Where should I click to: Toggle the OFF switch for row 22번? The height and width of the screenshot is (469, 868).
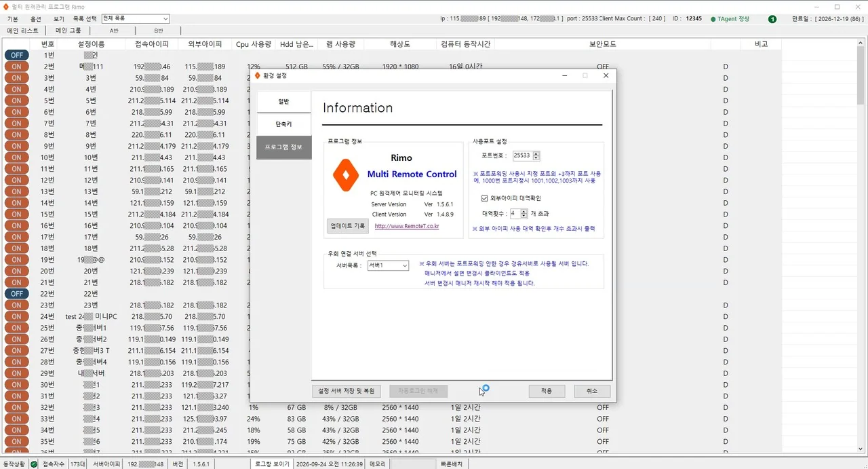point(16,294)
